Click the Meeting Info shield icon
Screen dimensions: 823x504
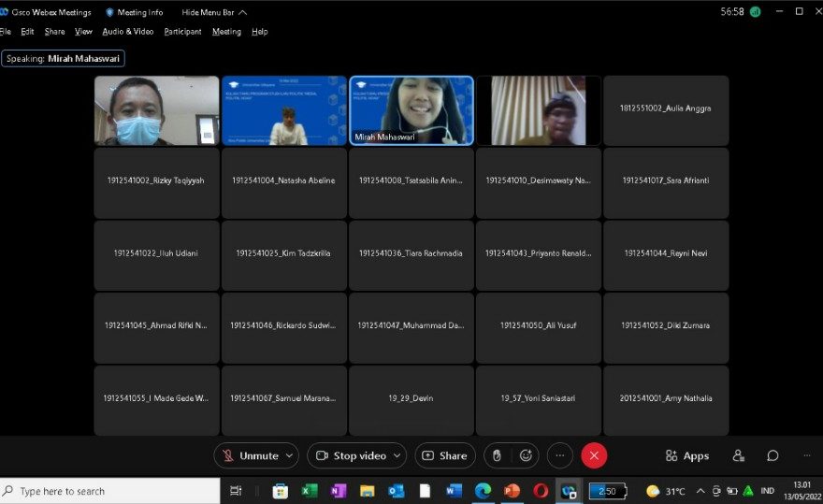[109, 12]
